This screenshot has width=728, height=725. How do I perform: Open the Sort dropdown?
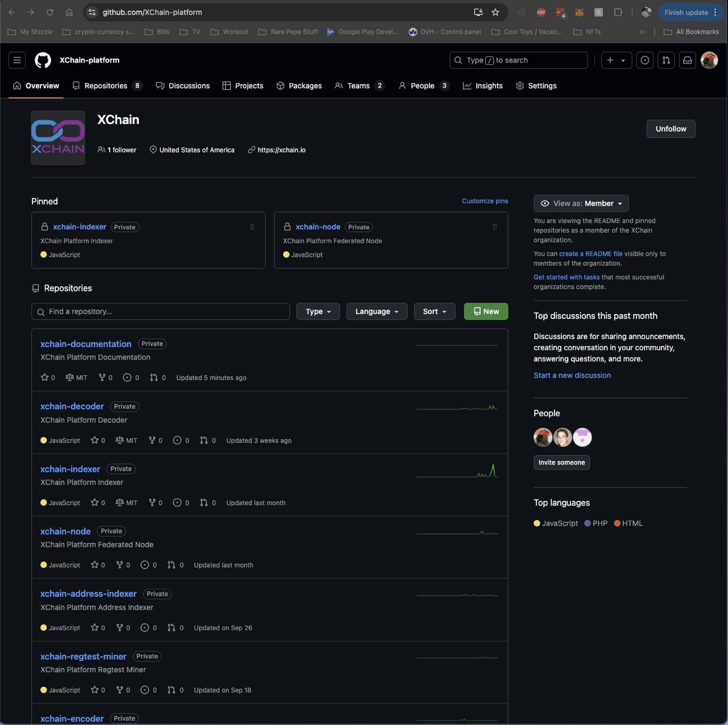[435, 311]
